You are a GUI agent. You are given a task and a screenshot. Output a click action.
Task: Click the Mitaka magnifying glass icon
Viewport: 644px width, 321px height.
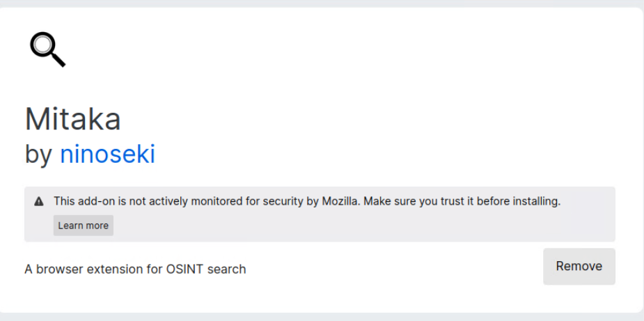[47, 49]
